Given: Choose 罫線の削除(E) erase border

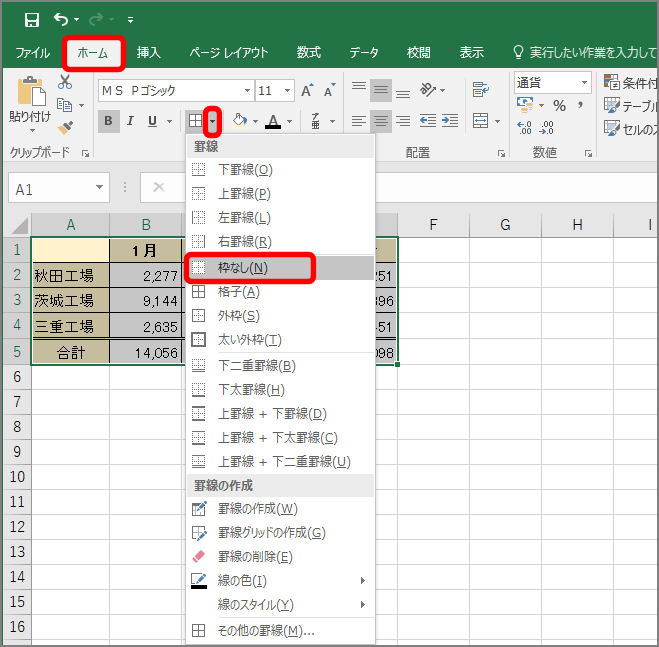Looking at the screenshot, I should click(280, 557).
